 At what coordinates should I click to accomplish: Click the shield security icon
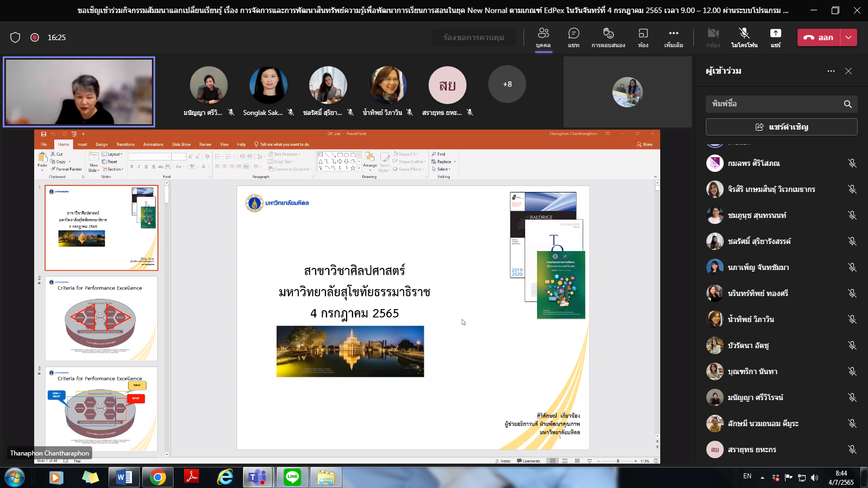pyautogui.click(x=15, y=37)
